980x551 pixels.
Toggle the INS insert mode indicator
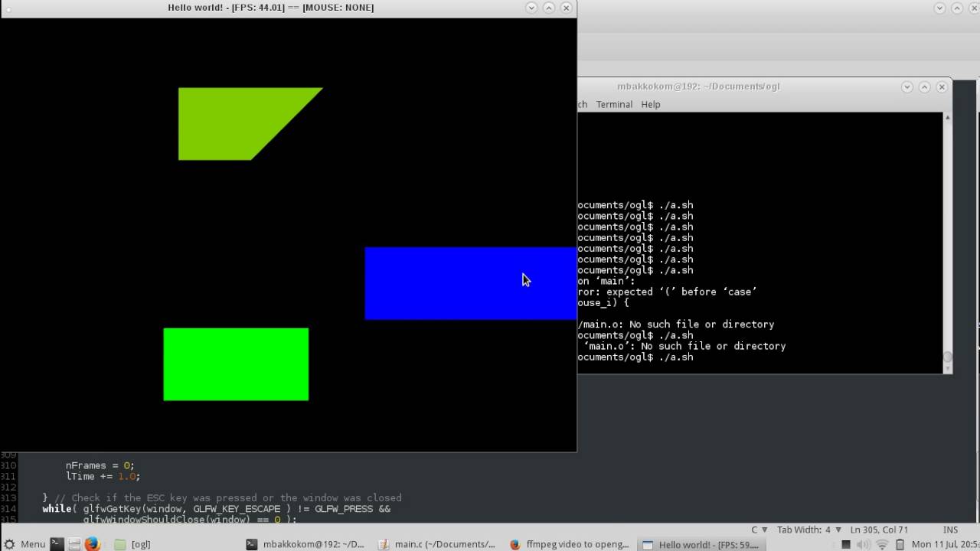950,530
